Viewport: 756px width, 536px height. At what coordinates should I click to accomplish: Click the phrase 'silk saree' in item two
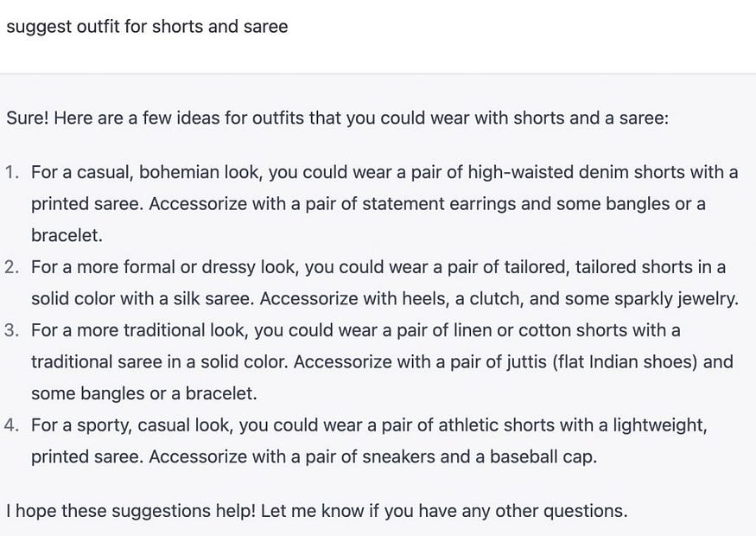pyautogui.click(x=213, y=298)
